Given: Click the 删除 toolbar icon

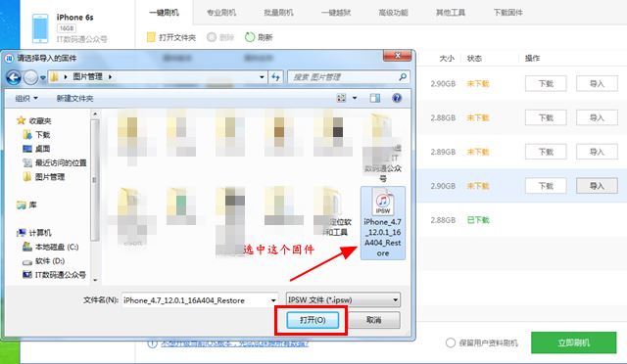Looking at the screenshot, I should point(212,37).
